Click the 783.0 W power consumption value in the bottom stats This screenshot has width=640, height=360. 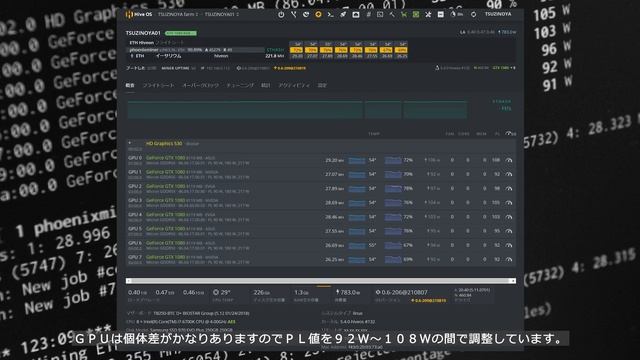(x=348, y=292)
